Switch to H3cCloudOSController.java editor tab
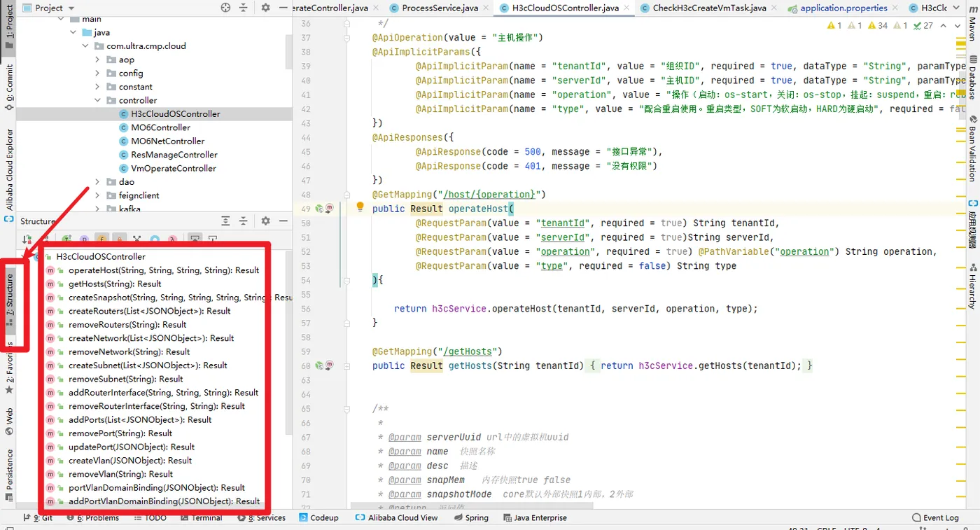This screenshot has height=530, width=980. pyautogui.click(x=565, y=8)
